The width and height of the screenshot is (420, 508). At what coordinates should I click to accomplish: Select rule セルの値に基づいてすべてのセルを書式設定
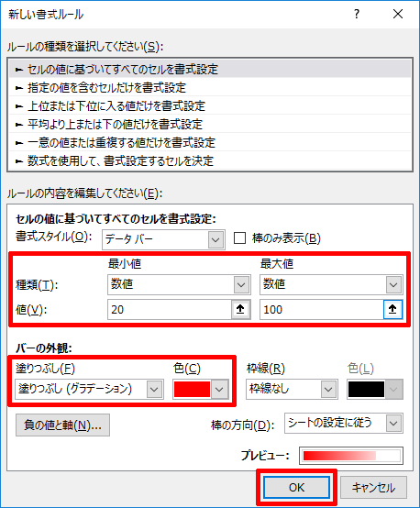(x=210, y=69)
